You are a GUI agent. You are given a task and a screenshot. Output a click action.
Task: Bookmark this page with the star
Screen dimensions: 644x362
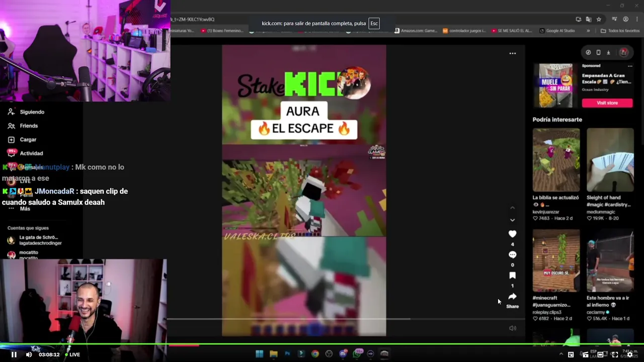(599, 19)
